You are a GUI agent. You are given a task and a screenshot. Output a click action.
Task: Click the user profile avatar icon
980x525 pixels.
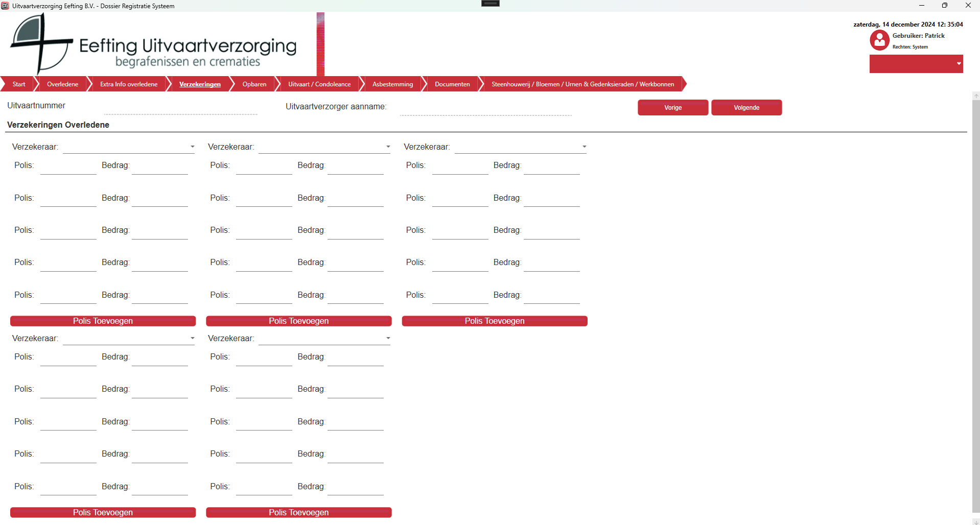[x=879, y=40]
